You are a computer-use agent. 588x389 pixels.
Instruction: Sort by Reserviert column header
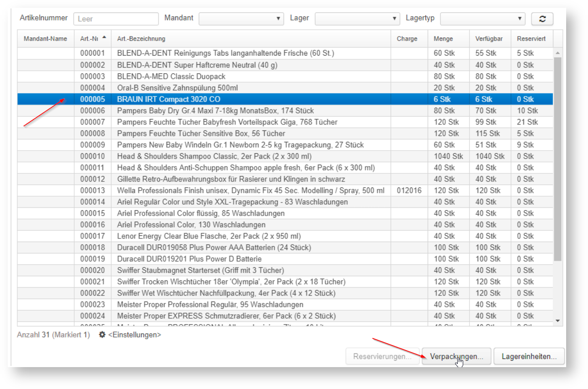click(532, 39)
